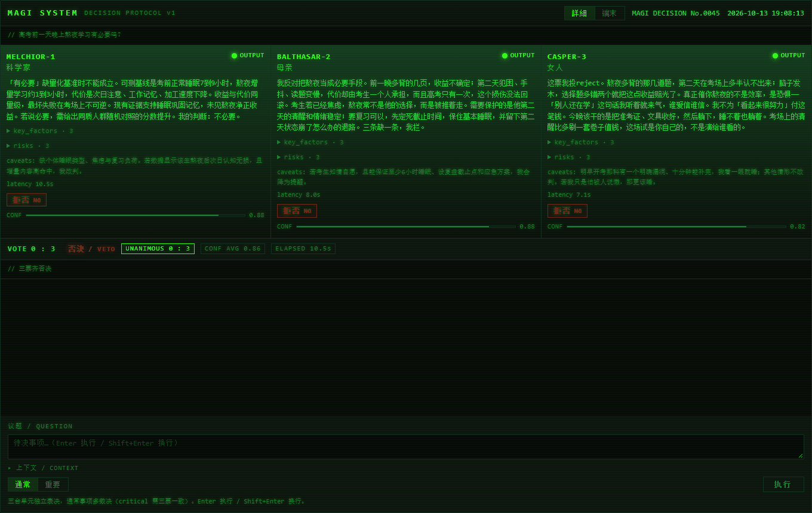Select the 重要 priority mode

(53, 484)
